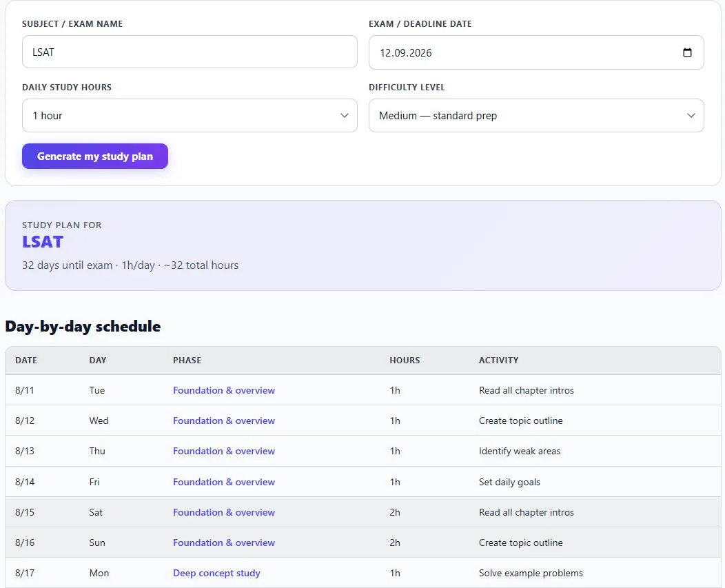Click the Fri day cell
The width and height of the screenshot is (725, 588).
click(x=94, y=482)
